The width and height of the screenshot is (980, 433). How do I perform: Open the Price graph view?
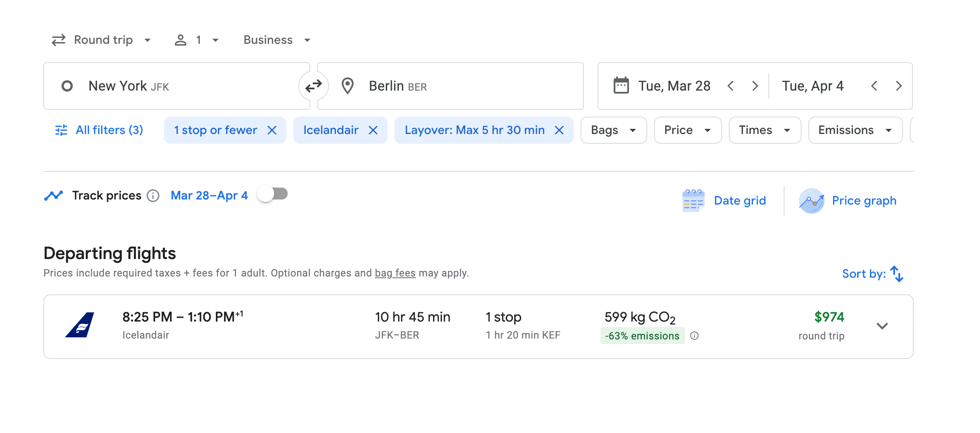pyautogui.click(x=848, y=201)
